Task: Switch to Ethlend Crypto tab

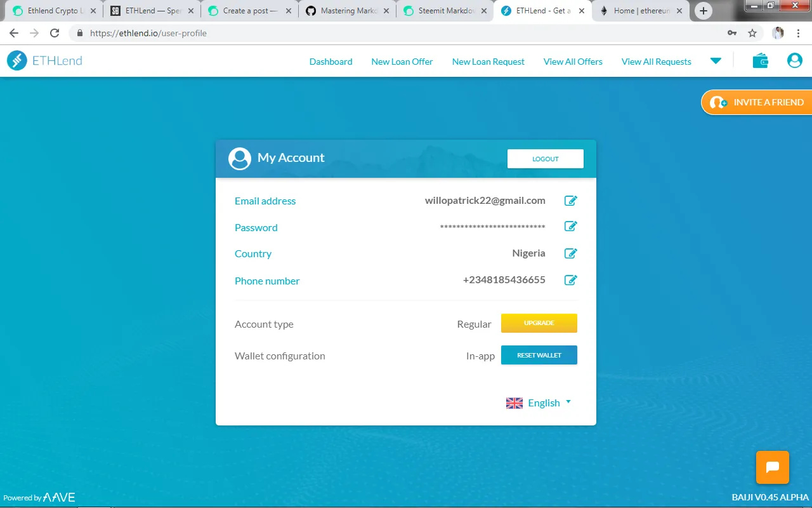Action: [x=53, y=11]
